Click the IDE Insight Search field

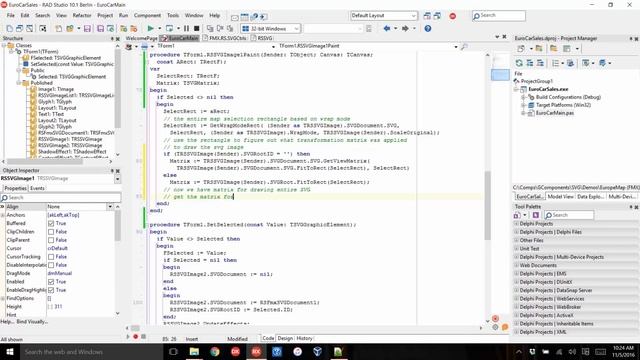pyautogui.click(x=499, y=16)
